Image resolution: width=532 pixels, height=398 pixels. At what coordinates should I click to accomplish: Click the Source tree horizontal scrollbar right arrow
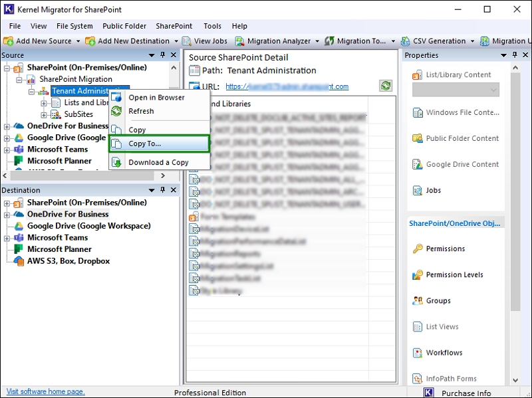click(163, 175)
